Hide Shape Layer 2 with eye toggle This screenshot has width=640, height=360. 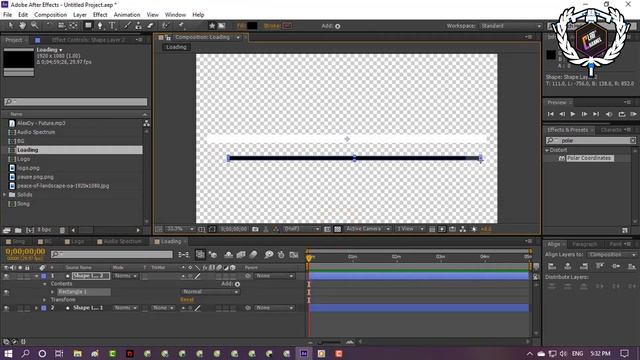click(x=6, y=276)
